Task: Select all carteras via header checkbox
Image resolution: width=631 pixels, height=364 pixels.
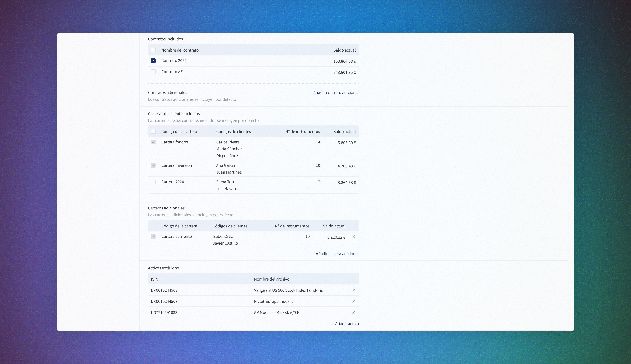Action: pos(153,132)
